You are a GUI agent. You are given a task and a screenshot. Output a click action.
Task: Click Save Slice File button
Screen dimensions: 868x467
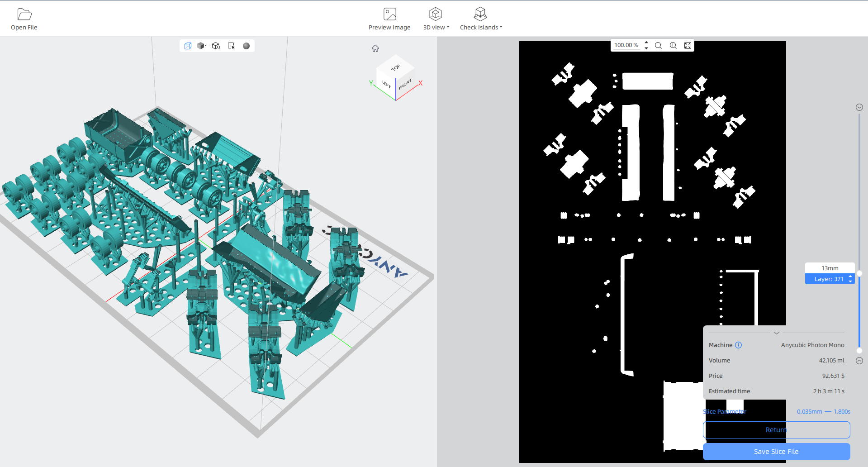(x=776, y=452)
